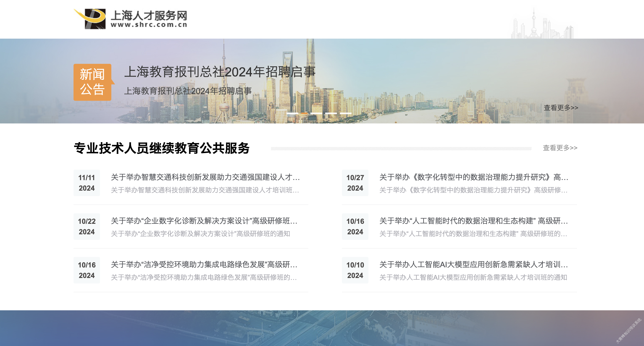
Task: Open the 人工智能时代的数据治理 seminar notice
Action: coord(473,221)
